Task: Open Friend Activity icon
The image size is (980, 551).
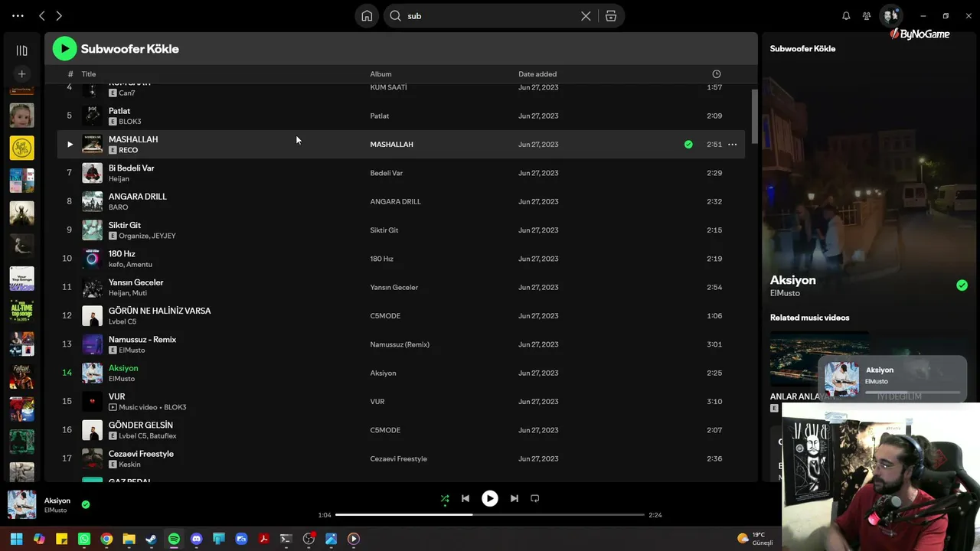Action: coord(867,15)
